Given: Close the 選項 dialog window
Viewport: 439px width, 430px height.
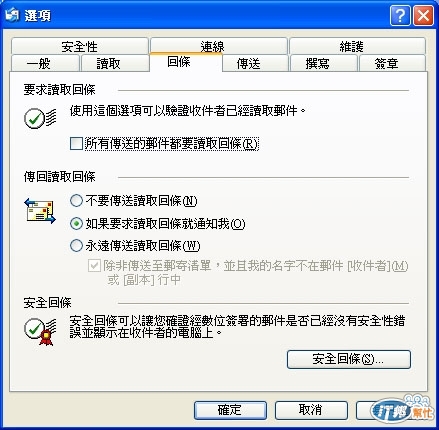Looking at the screenshot, I should [x=423, y=15].
